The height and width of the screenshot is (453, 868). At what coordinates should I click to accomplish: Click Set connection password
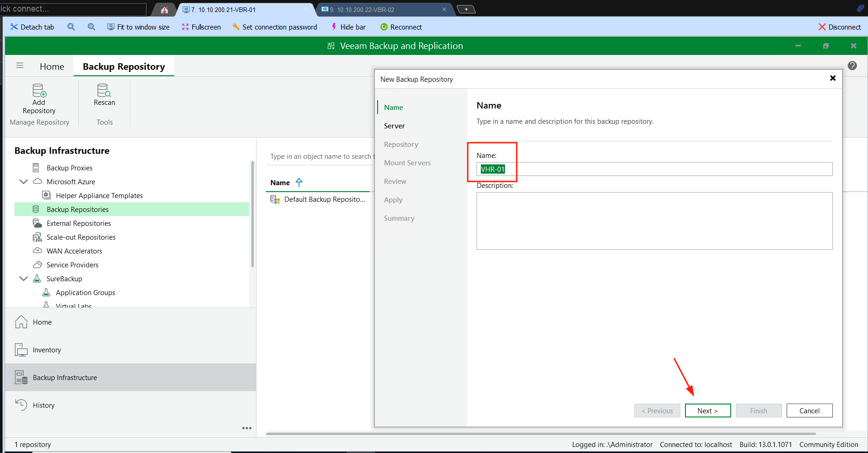[x=275, y=27]
